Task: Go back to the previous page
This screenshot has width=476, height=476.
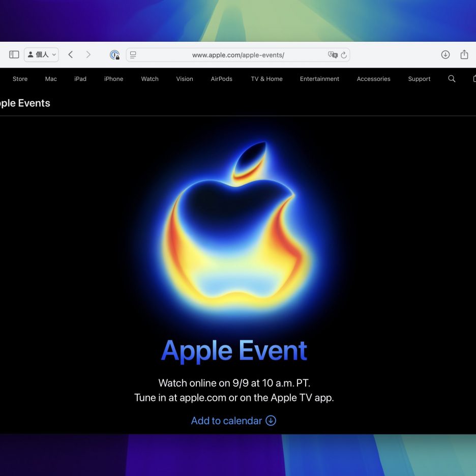Action: click(71, 55)
